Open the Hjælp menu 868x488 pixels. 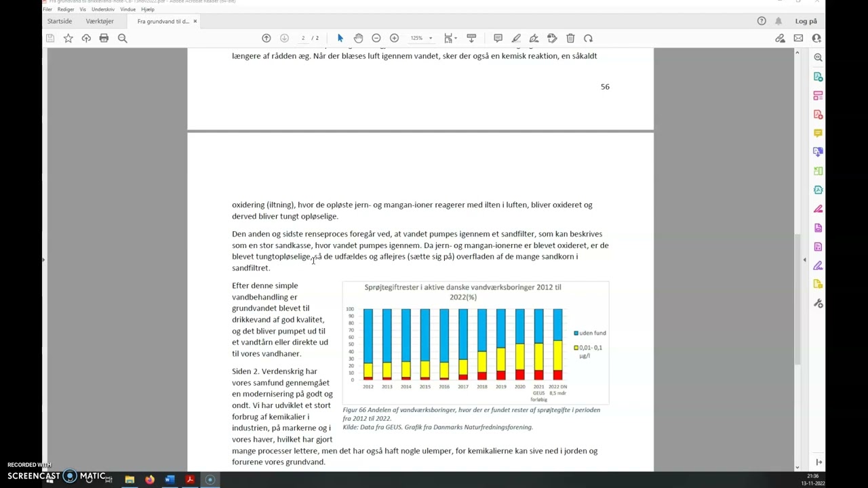[x=148, y=9]
